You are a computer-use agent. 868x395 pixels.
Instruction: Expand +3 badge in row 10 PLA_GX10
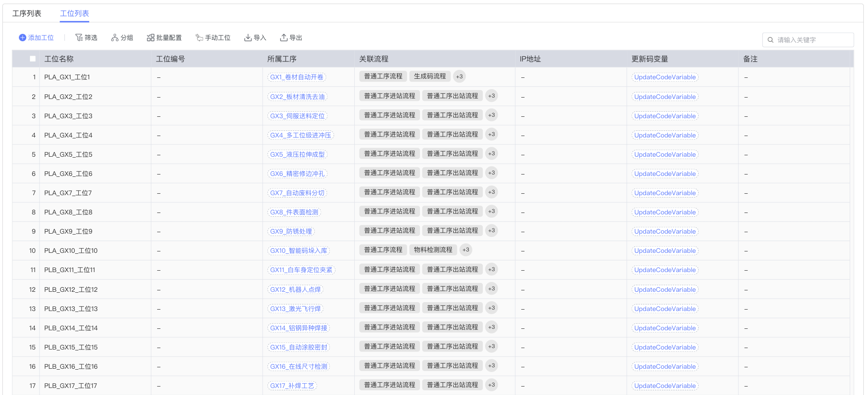point(465,250)
